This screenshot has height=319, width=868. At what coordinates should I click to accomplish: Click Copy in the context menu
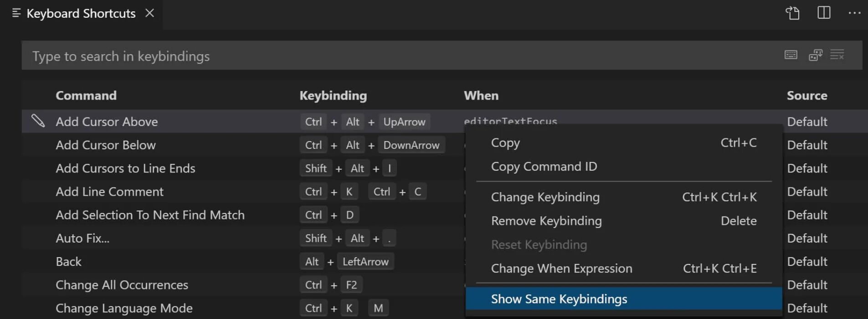point(505,143)
